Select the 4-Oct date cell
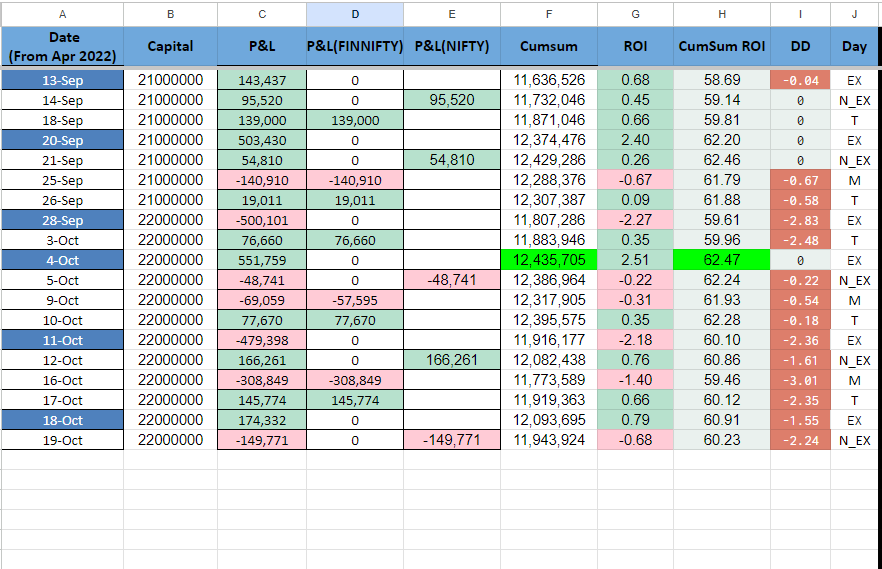882x569 pixels. click(x=62, y=260)
